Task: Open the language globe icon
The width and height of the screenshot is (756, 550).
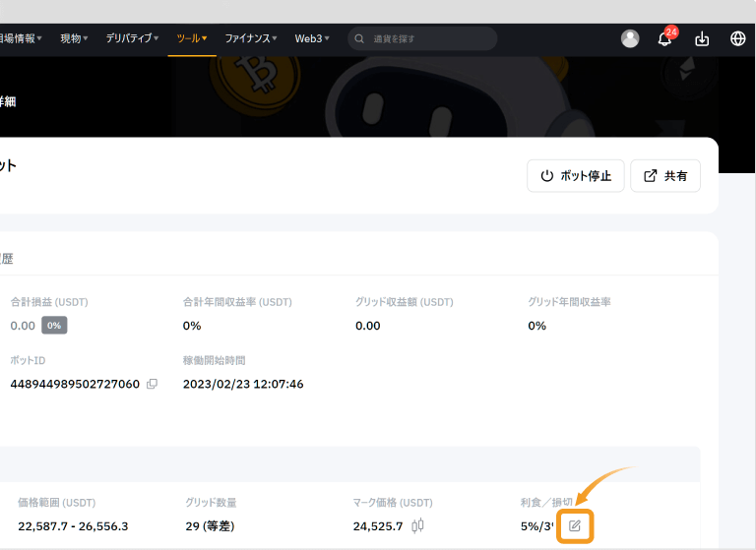Action: [x=737, y=38]
